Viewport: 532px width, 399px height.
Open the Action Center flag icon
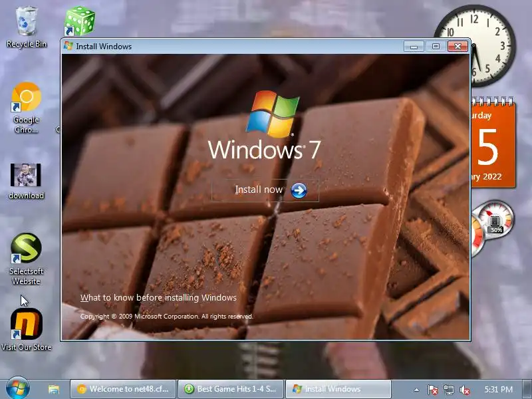tap(432, 390)
